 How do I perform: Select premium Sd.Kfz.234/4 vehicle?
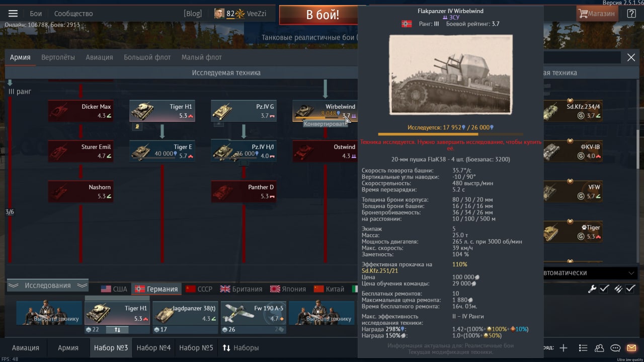pos(573,111)
